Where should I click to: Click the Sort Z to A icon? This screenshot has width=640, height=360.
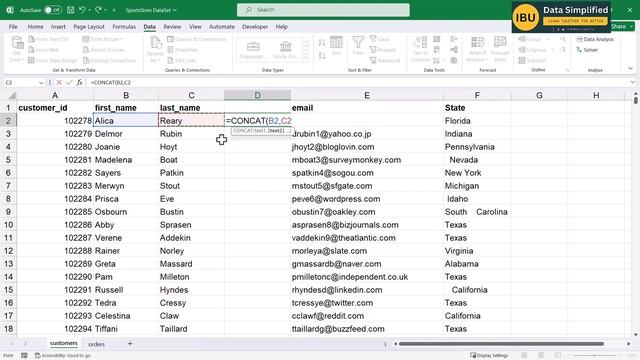[322, 56]
